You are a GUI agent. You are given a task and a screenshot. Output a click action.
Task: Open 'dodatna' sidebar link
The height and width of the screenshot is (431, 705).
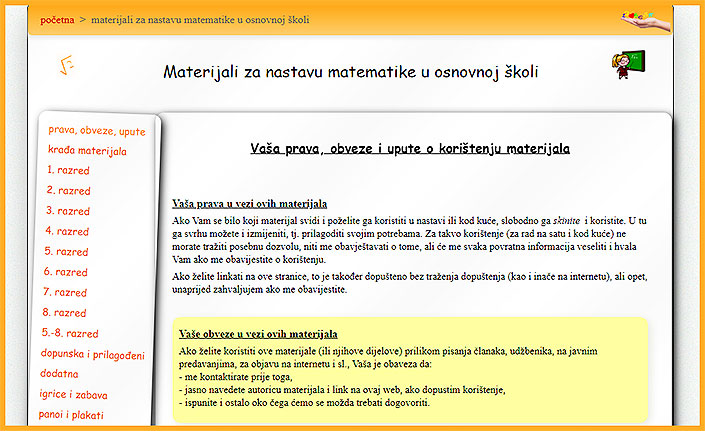[59, 373]
